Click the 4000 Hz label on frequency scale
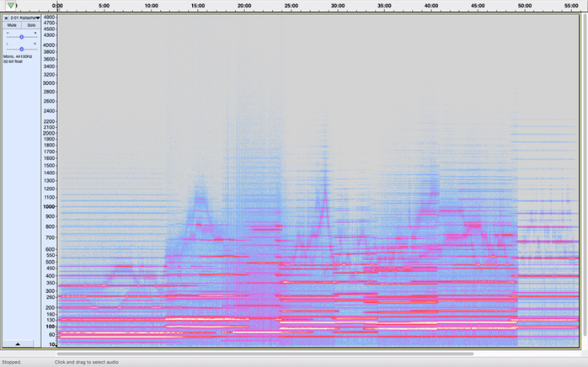Screen dimensions: 588x367 point(49,45)
